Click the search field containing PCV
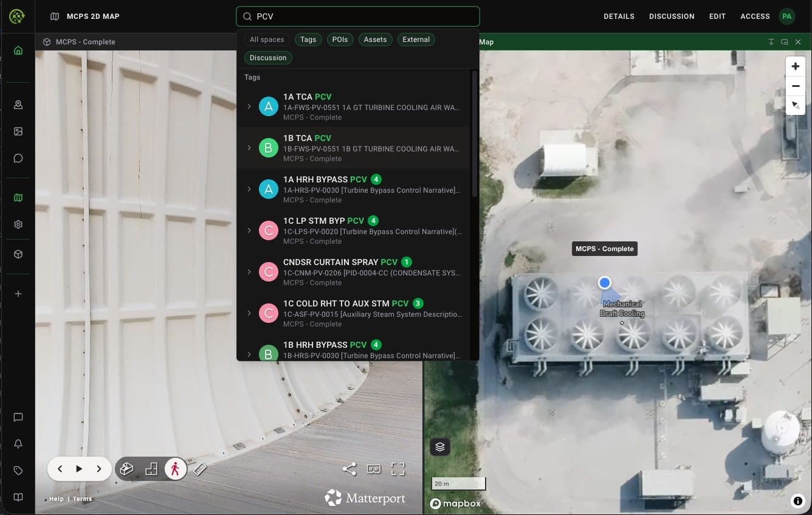Viewport: 812px width, 515px height. pyautogui.click(x=358, y=16)
